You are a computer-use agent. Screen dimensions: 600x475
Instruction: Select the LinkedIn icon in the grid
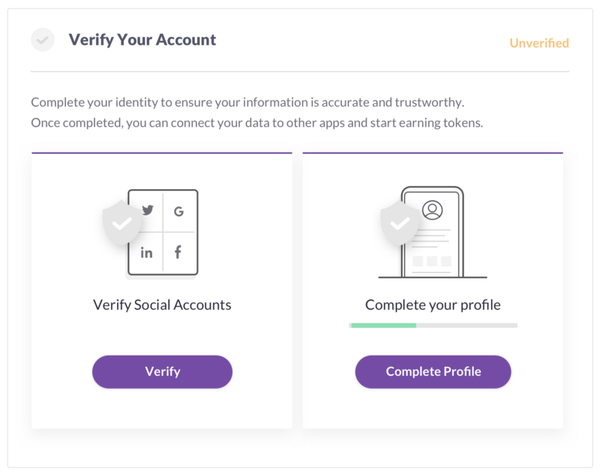(147, 253)
